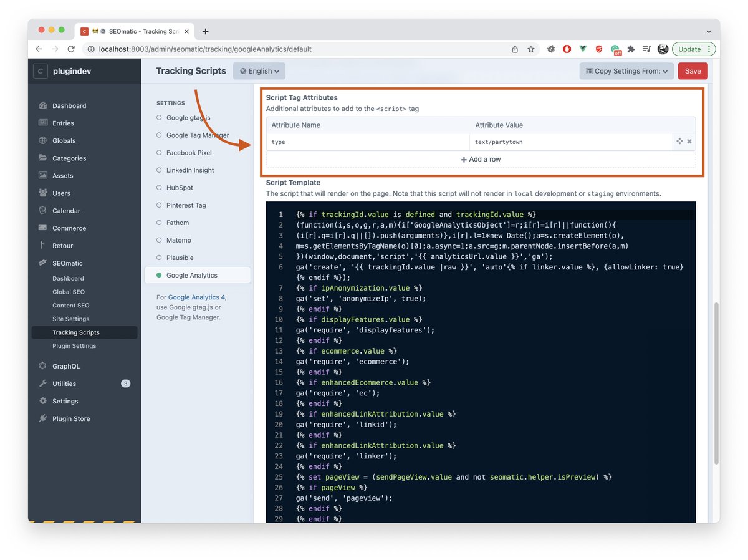The width and height of the screenshot is (748, 560).
Task: Click the Attribute Name column header
Action: coord(296,125)
